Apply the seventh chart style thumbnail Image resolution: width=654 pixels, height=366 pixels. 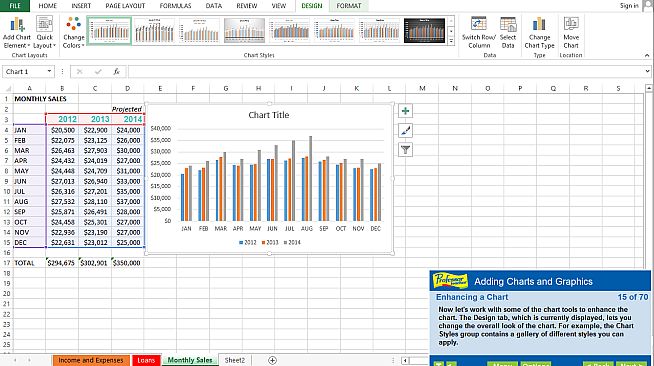380,30
